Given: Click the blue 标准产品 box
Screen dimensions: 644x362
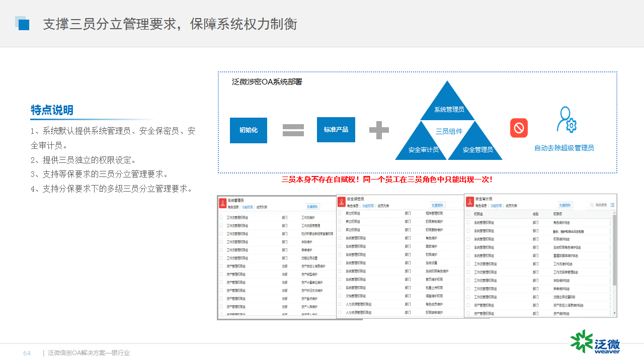Looking at the screenshot, I should tap(336, 130).
